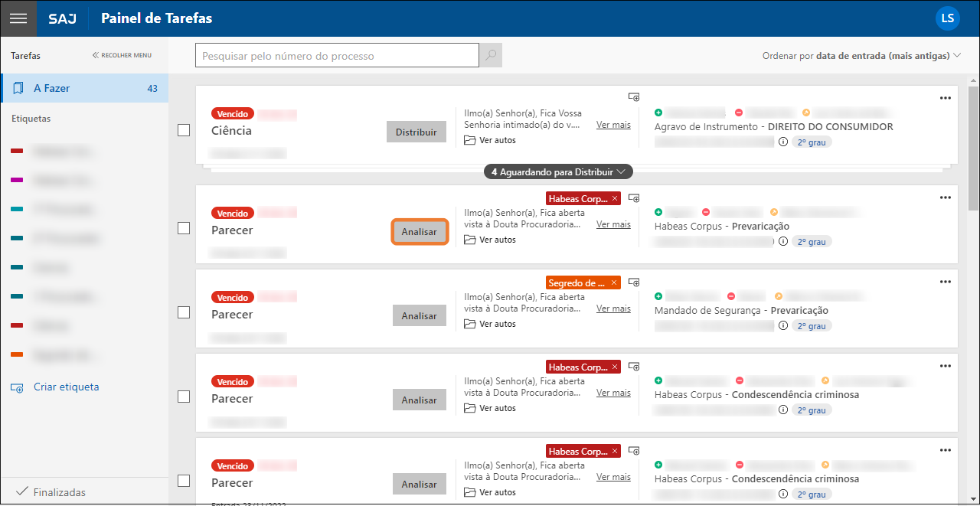Select the Ciência task checkbox
The height and width of the screenshot is (506, 980).
click(184, 130)
